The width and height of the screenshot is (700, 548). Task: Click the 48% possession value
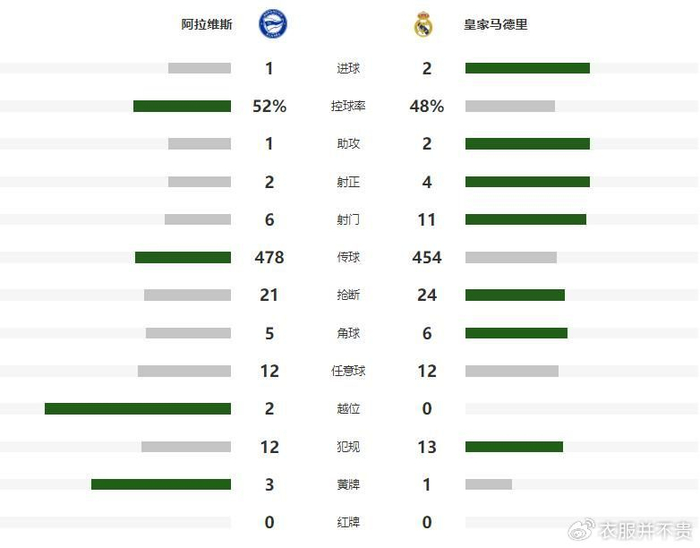427,106
